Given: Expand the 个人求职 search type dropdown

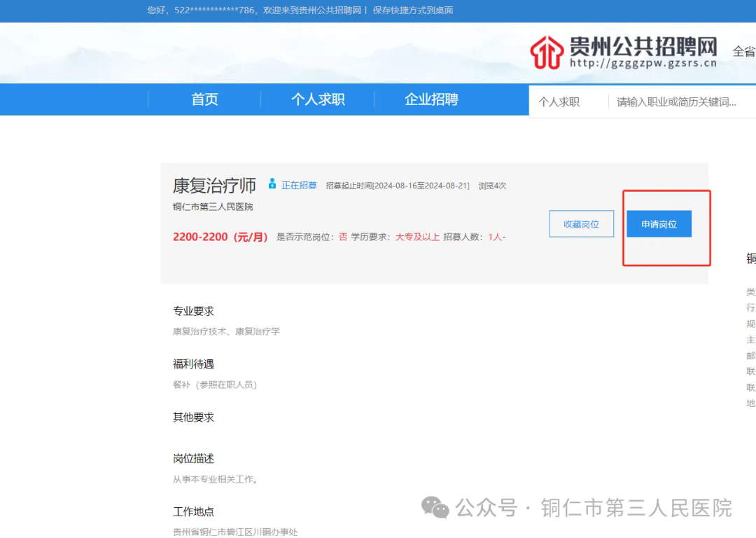Looking at the screenshot, I should click(559, 102).
